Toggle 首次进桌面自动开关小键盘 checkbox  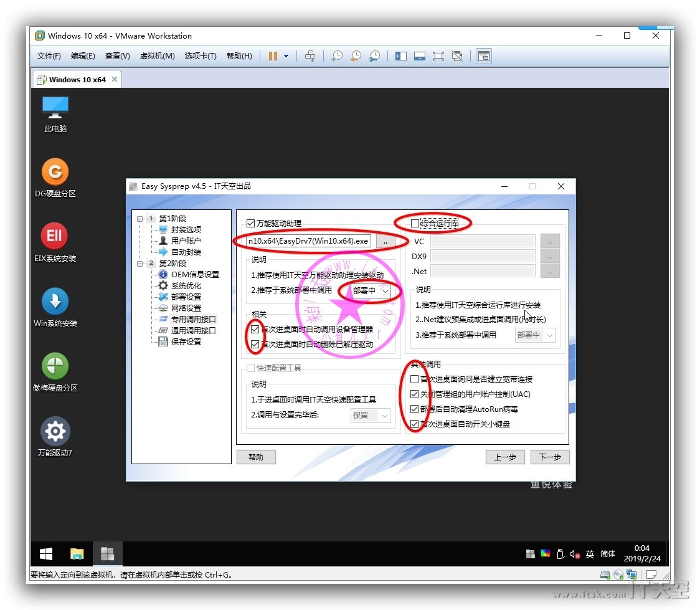[x=414, y=424]
